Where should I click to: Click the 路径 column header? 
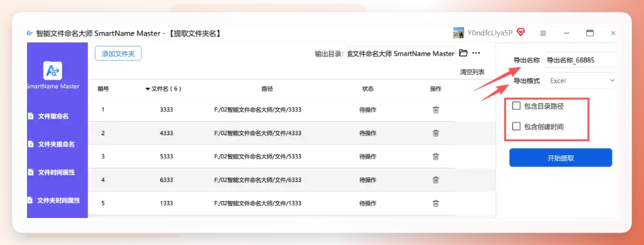[x=268, y=89]
